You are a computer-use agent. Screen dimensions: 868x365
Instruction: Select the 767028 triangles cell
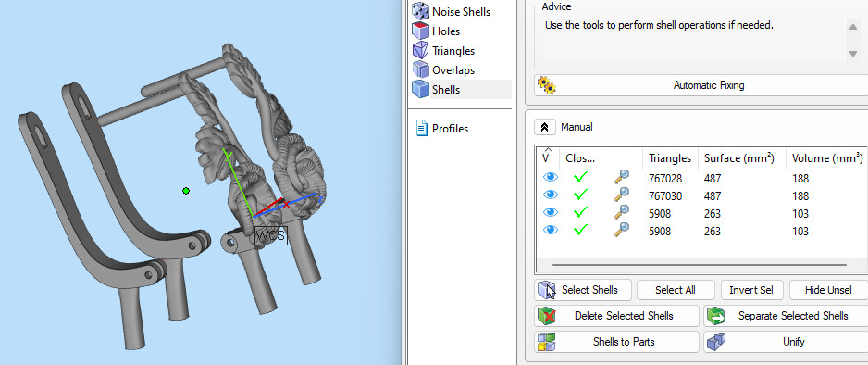(665, 179)
